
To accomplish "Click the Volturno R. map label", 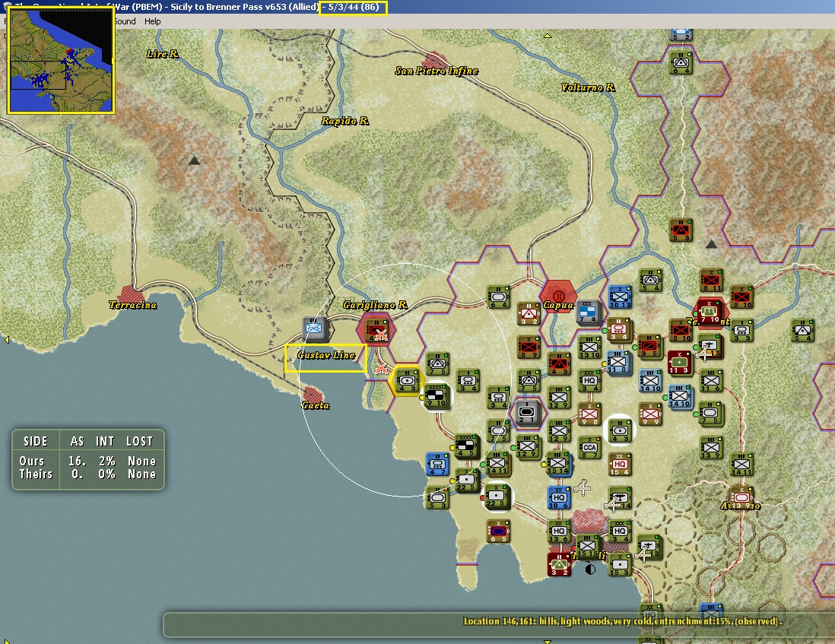I will click(589, 87).
